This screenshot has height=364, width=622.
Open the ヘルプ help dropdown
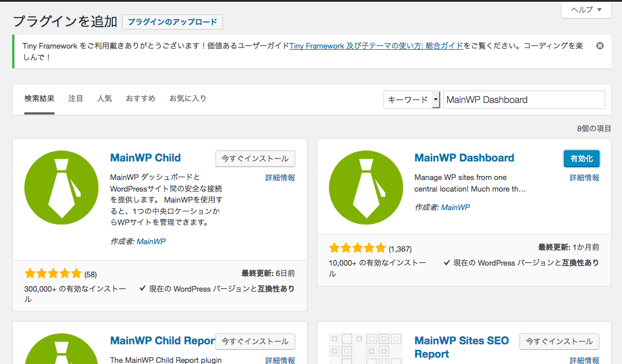[x=586, y=9]
